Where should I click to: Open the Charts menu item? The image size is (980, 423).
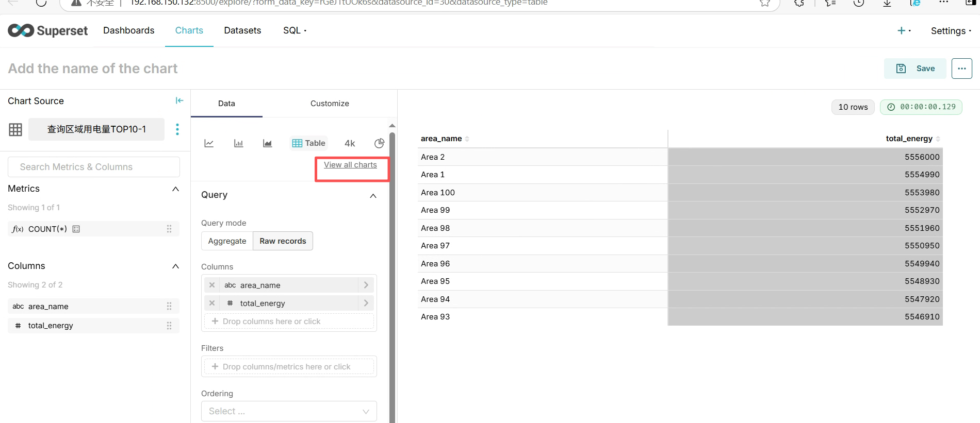click(189, 30)
